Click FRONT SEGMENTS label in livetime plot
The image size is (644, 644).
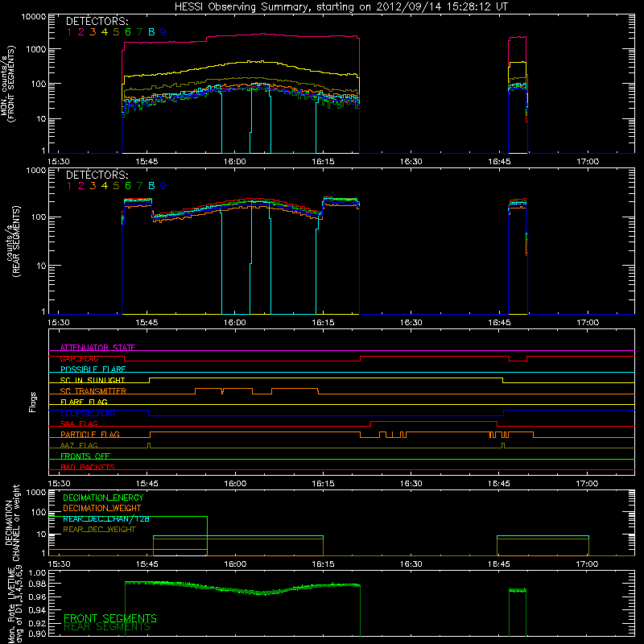[110, 618]
